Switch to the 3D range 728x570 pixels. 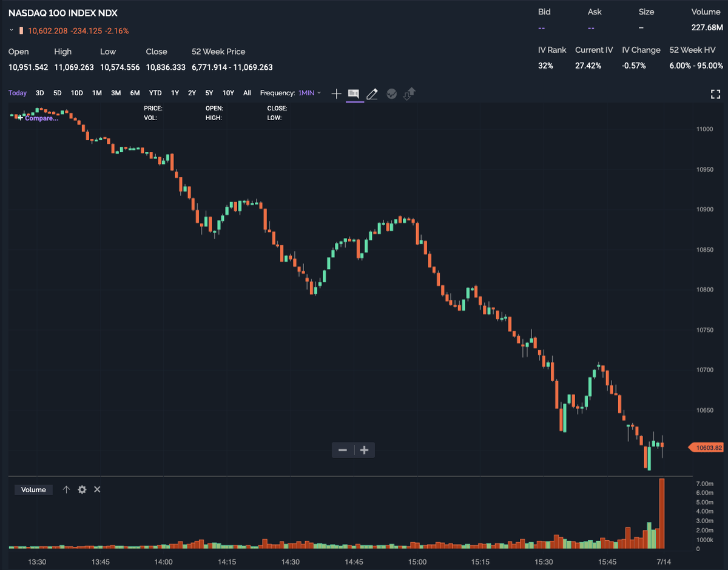(x=39, y=93)
